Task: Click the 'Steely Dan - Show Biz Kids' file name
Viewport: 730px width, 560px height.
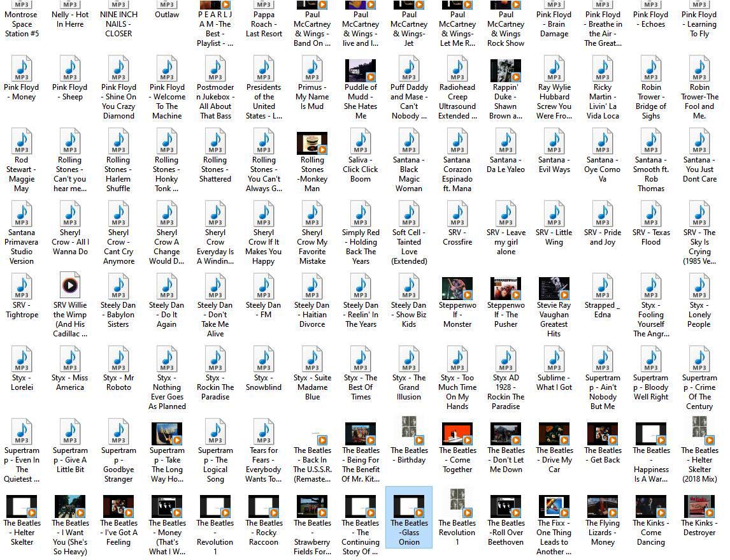Action: click(x=409, y=315)
